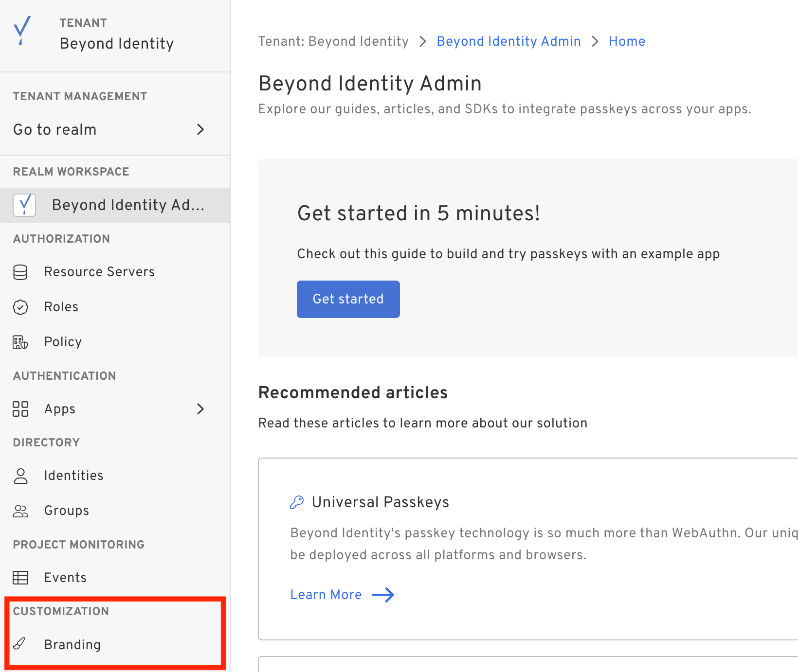The image size is (798, 672).
Task: Click the Events table icon
Action: 20,578
